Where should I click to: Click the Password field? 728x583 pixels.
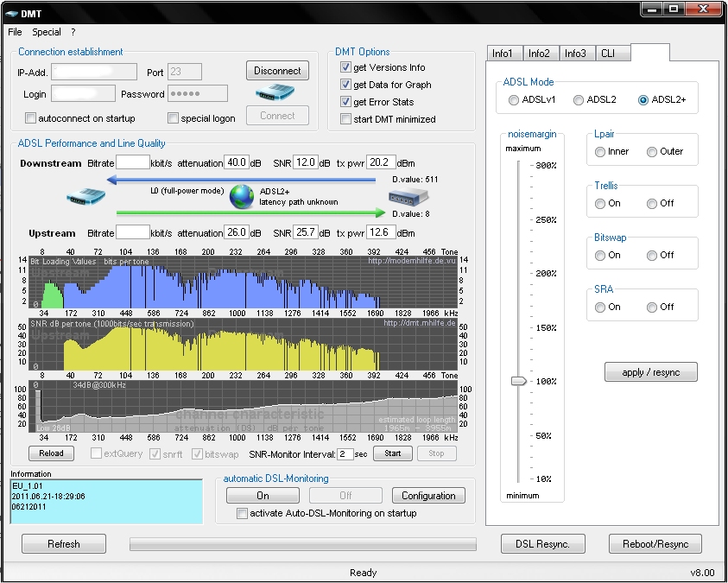198,93
